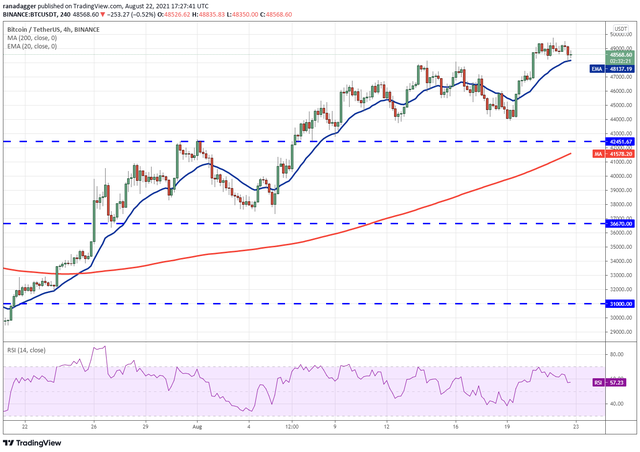Click the current price 48568.60 tag

620,55
